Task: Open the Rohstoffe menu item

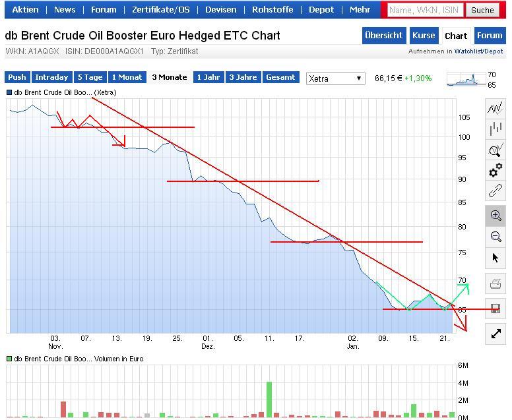Action: pyautogui.click(x=272, y=10)
